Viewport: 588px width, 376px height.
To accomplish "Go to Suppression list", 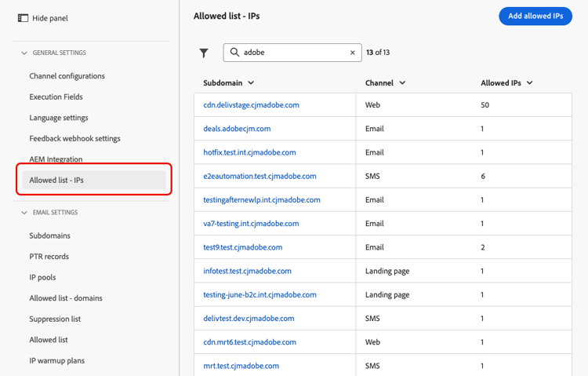I will point(55,319).
